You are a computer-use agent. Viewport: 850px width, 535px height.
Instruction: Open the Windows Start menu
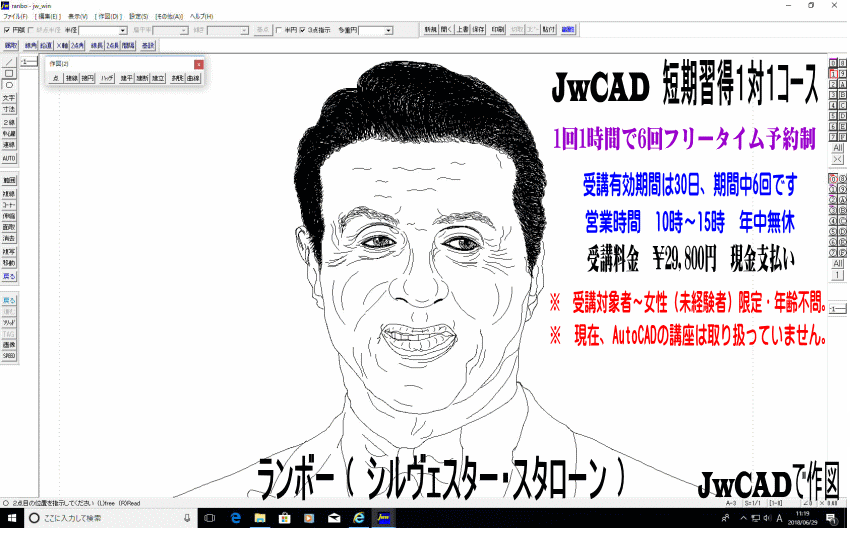tap(12, 519)
